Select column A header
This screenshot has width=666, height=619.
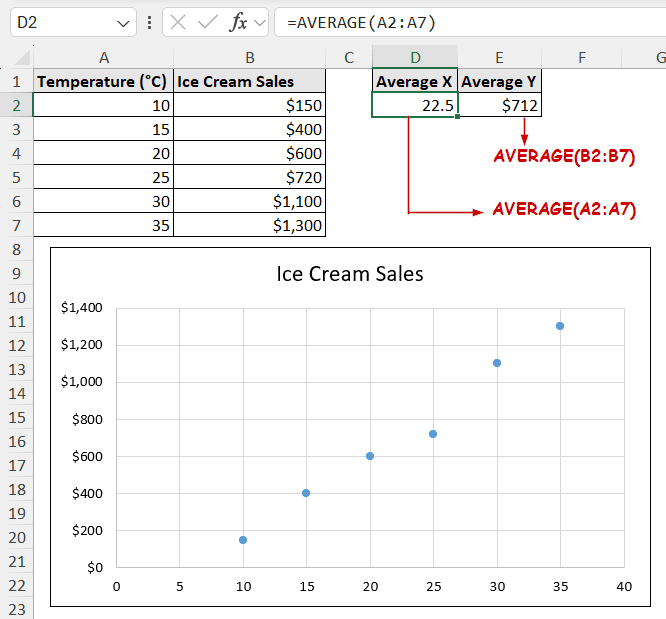tap(104, 57)
